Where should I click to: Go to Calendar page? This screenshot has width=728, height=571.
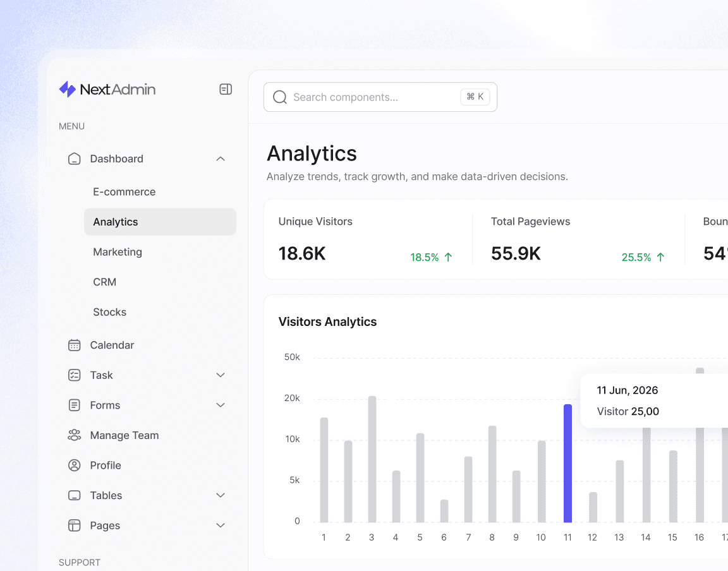point(112,345)
